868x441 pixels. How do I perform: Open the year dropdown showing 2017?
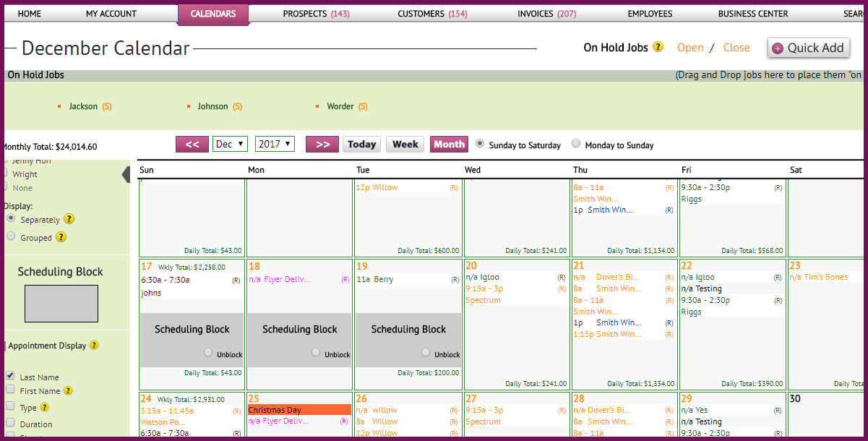(275, 144)
